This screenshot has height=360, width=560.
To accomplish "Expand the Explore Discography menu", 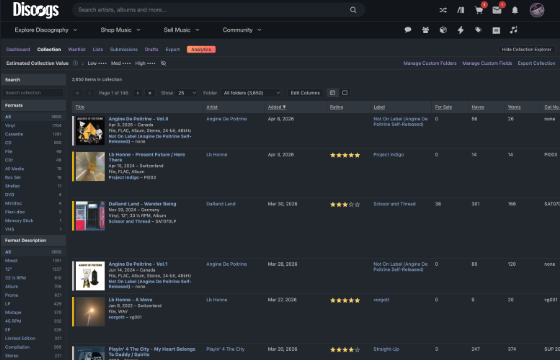I will (46, 30).
